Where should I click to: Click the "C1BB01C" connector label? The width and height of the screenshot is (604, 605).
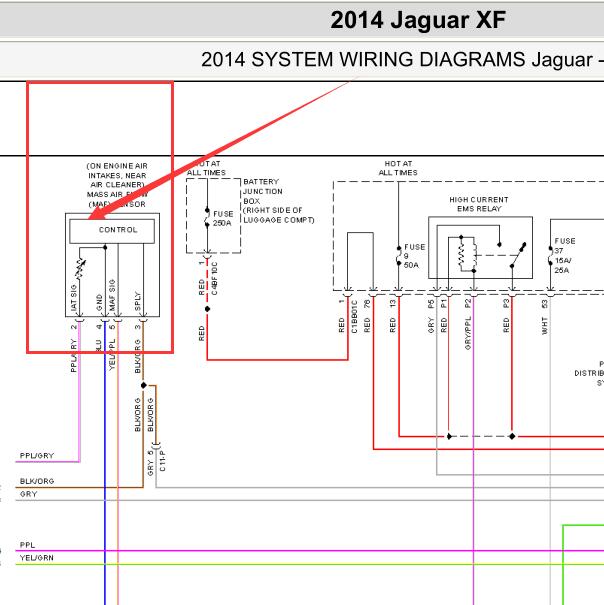[354, 316]
